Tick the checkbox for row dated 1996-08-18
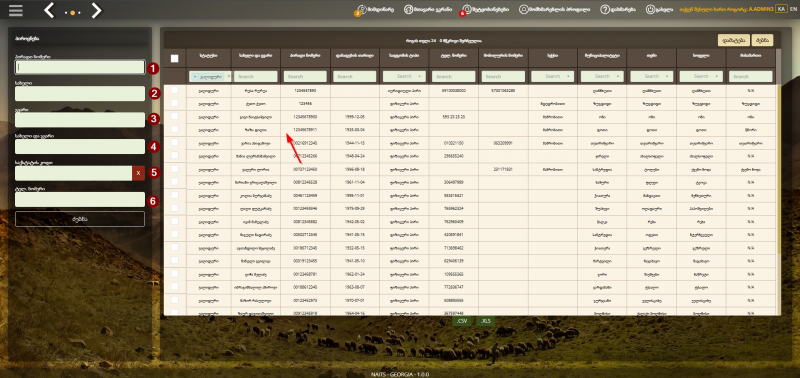 pos(174,169)
